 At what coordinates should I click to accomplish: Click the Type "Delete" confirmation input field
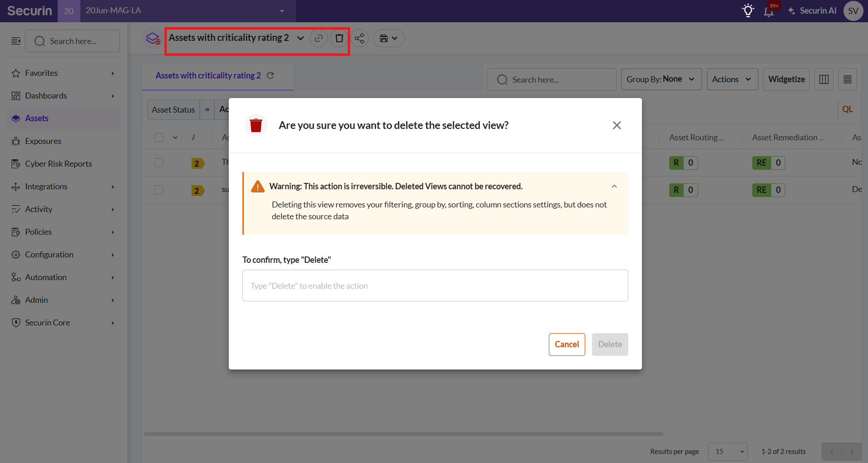[435, 286]
